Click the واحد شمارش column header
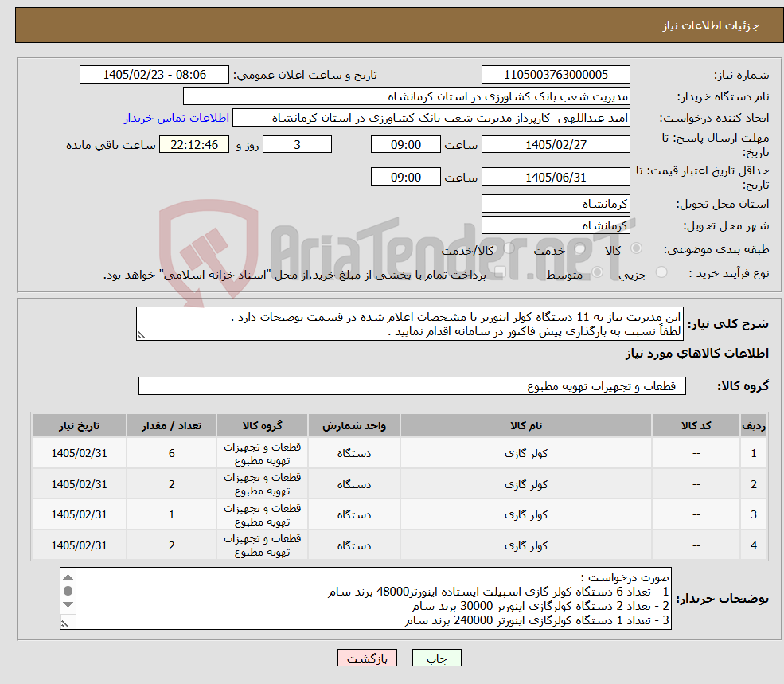 click(354, 425)
